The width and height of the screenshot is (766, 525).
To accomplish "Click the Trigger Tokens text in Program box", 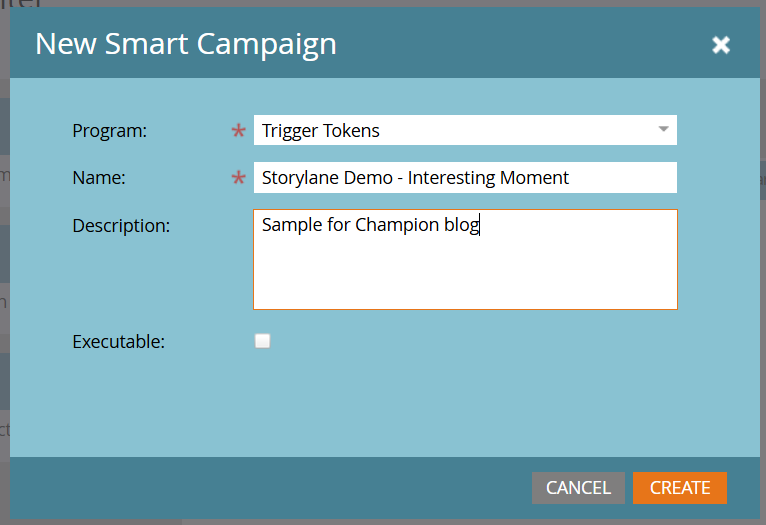I will 321,130.
